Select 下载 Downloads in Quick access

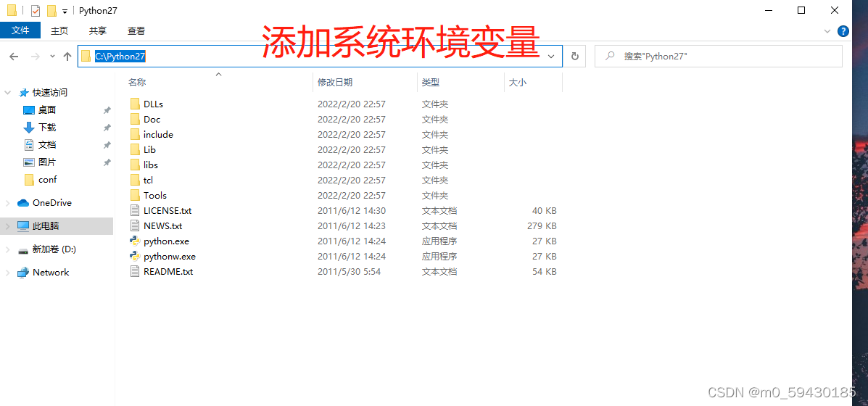[x=47, y=127]
